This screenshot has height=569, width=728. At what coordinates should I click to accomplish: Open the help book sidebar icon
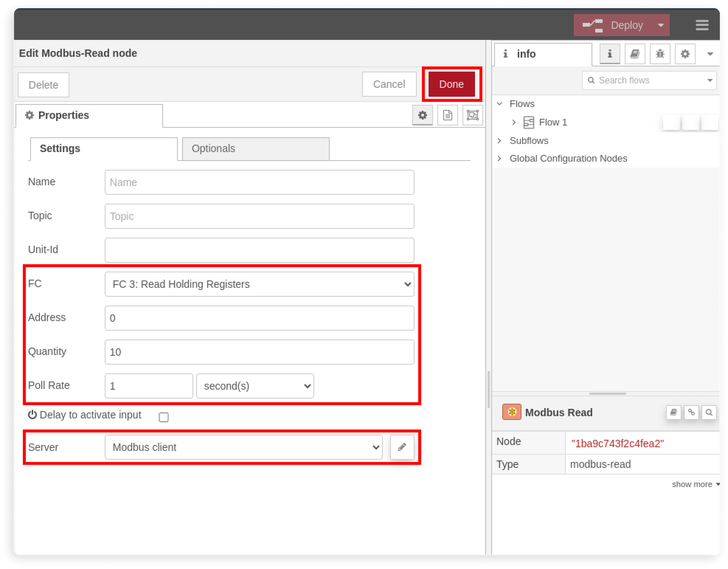coord(635,54)
